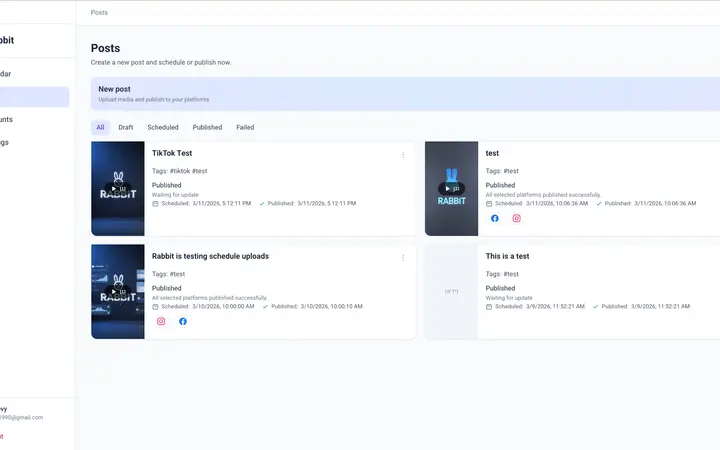This screenshot has width=720, height=450.
Task: Open the "Rabbit is testing schedule uploads" title
Action: 210,256
